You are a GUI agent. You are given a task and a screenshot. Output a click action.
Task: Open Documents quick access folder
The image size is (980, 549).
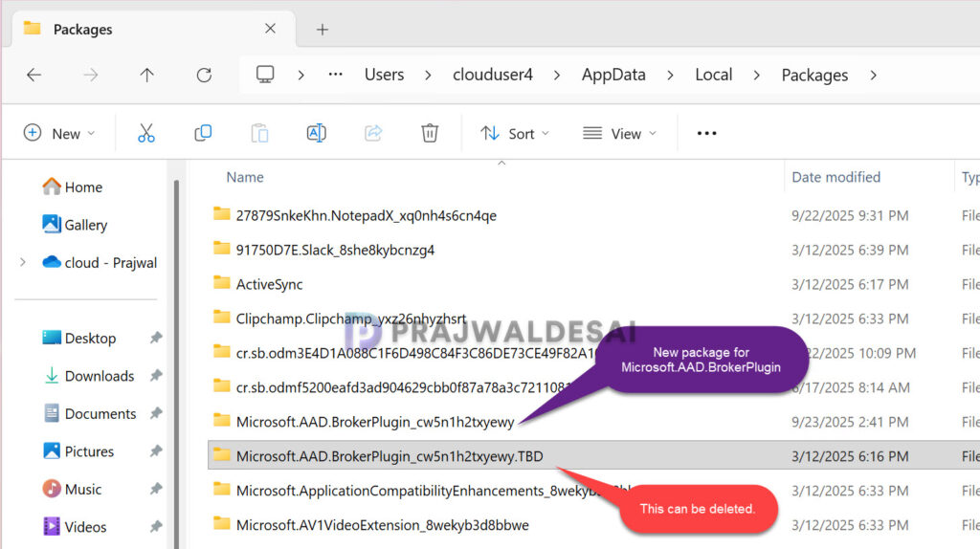click(89, 413)
